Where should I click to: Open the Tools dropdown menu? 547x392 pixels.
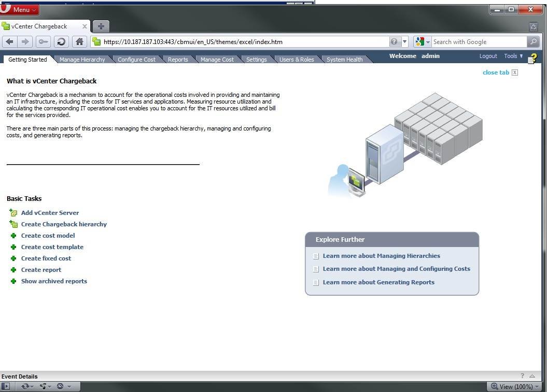tap(513, 56)
